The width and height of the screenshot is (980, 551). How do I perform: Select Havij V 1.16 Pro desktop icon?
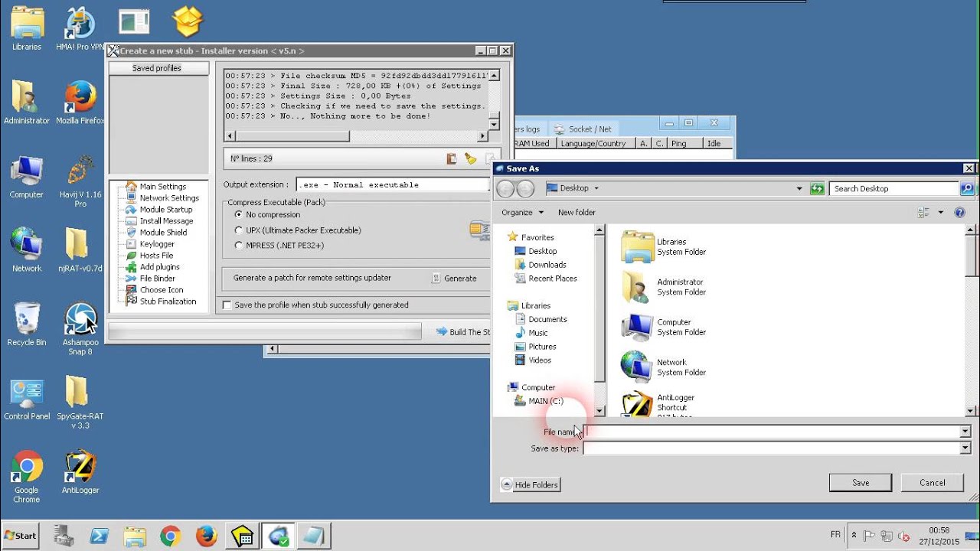(80, 181)
